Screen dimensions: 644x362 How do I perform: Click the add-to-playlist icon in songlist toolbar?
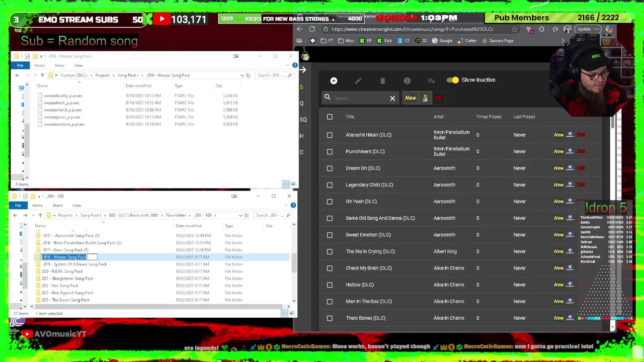point(431,80)
